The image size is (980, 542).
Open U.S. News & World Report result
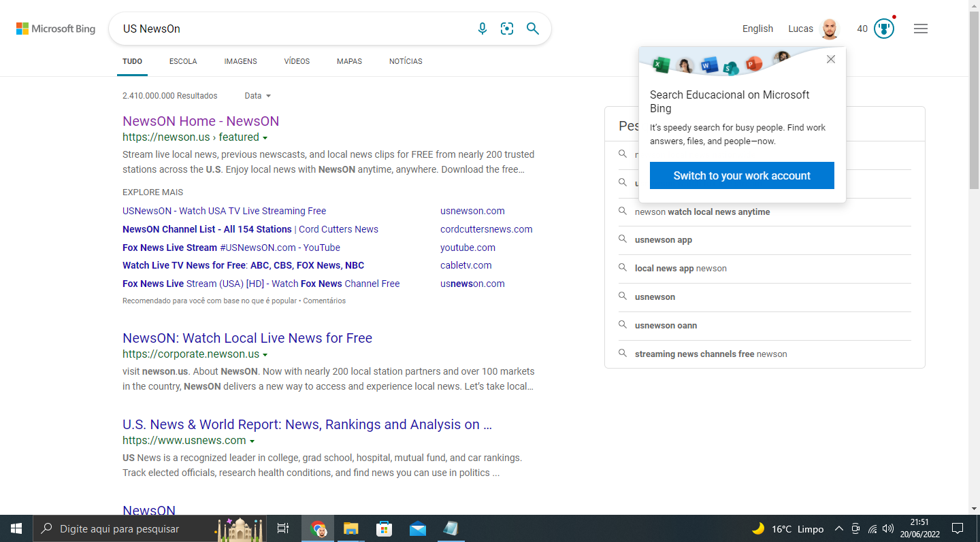click(307, 424)
